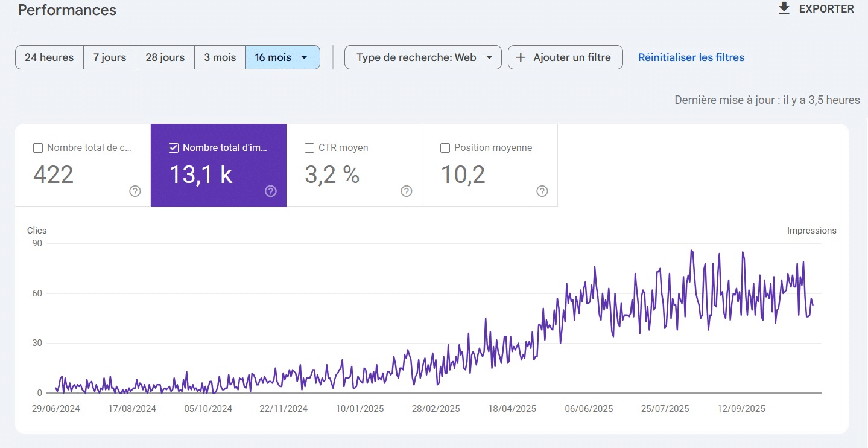Click the 06/06/2025 date label
Image resolution: width=868 pixels, height=448 pixels.
589,409
